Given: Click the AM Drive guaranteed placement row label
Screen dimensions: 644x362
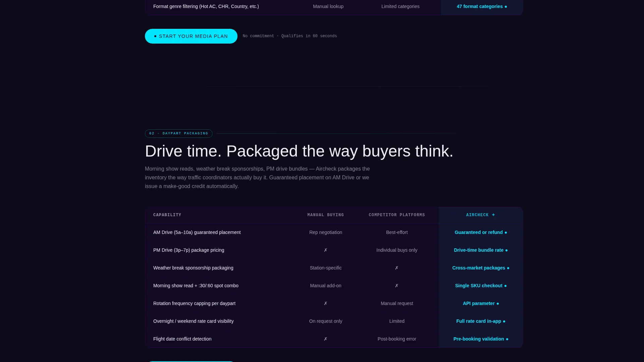Looking at the screenshot, I should click(x=197, y=232).
